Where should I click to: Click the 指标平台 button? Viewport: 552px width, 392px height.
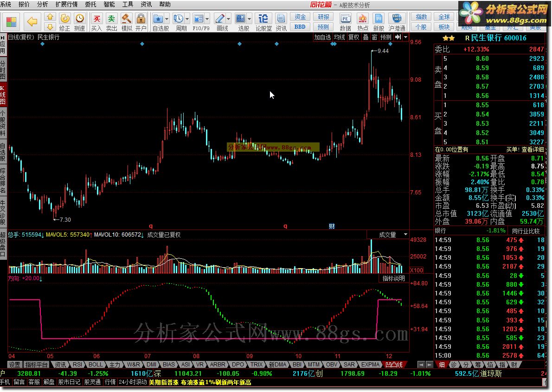coord(36,365)
